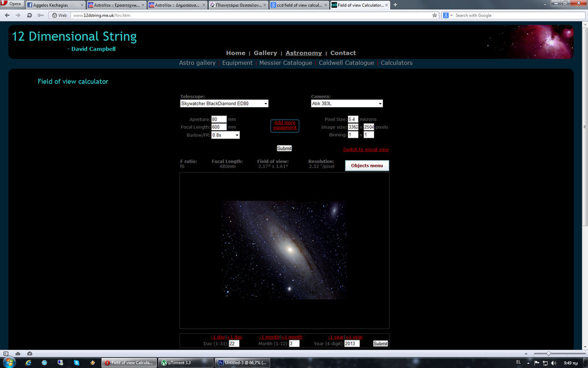Screen dimensions: 588x368
Task: Click the Switch to visual view link
Action: click(366, 150)
